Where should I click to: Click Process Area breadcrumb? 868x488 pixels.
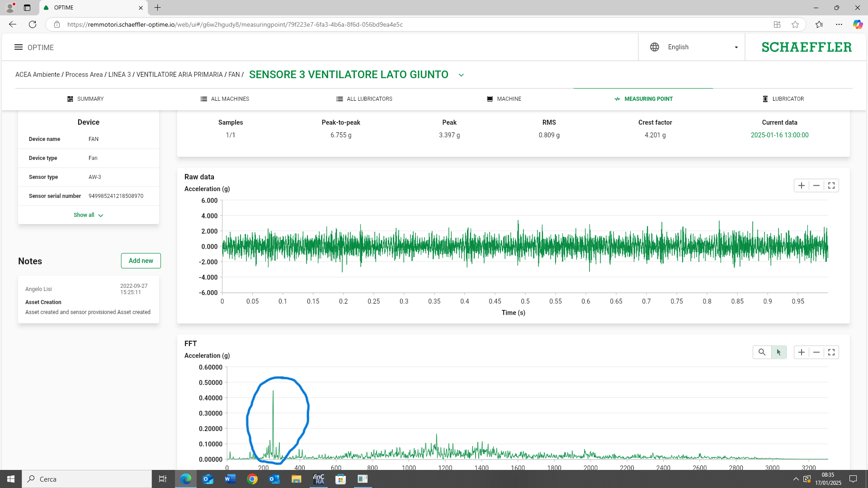tap(84, 75)
